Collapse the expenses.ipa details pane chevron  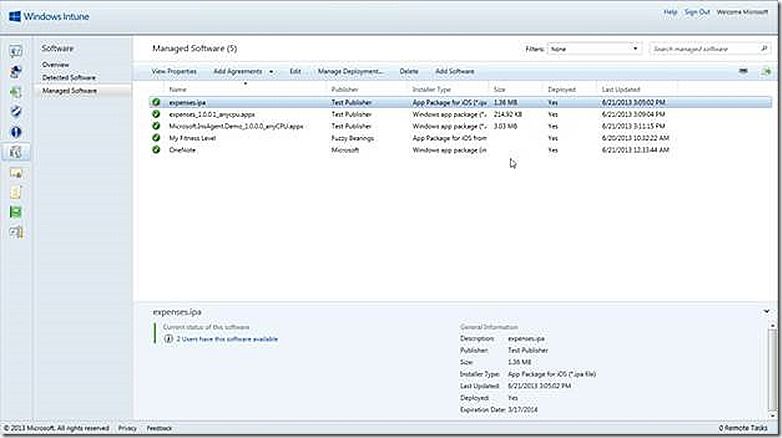point(767,312)
